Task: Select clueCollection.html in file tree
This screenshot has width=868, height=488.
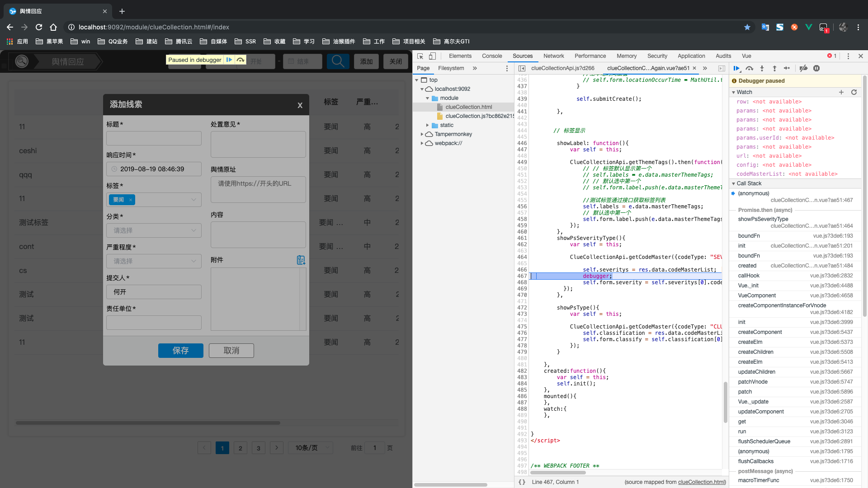Action: [x=468, y=107]
